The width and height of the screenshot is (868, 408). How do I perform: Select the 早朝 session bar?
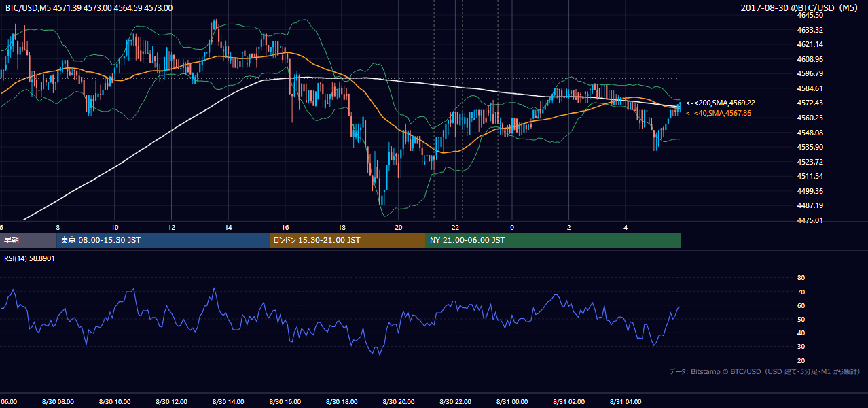(28, 240)
